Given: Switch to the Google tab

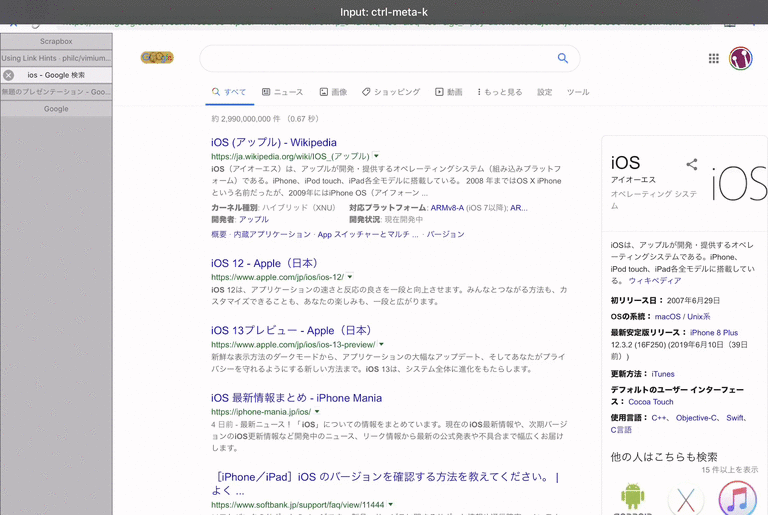Looking at the screenshot, I should (56, 109).
